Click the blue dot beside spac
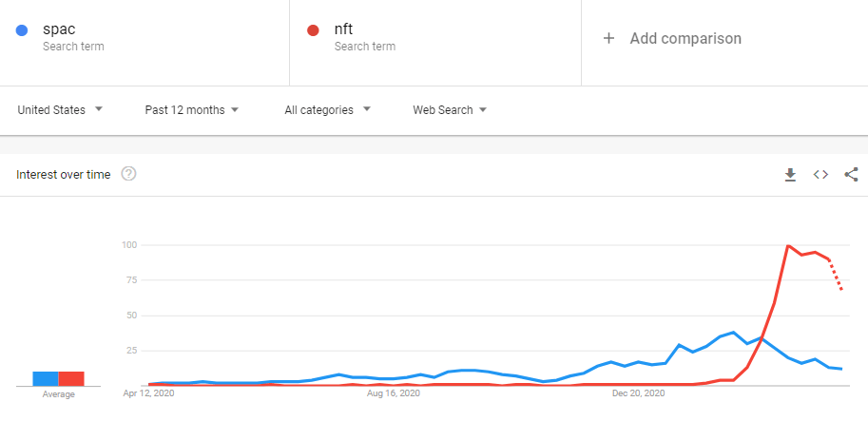This screenshot has height=421, width=868. click(x=22, y=30)
